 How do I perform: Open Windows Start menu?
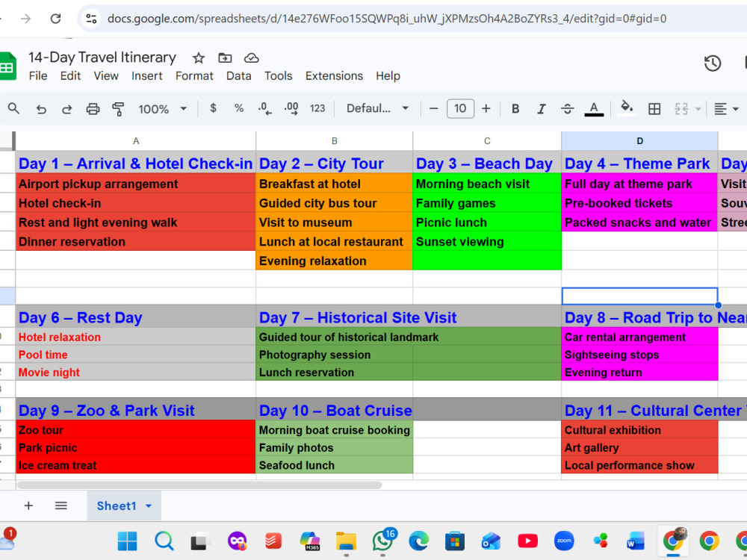pyautogui.click(x=127, y=541)
